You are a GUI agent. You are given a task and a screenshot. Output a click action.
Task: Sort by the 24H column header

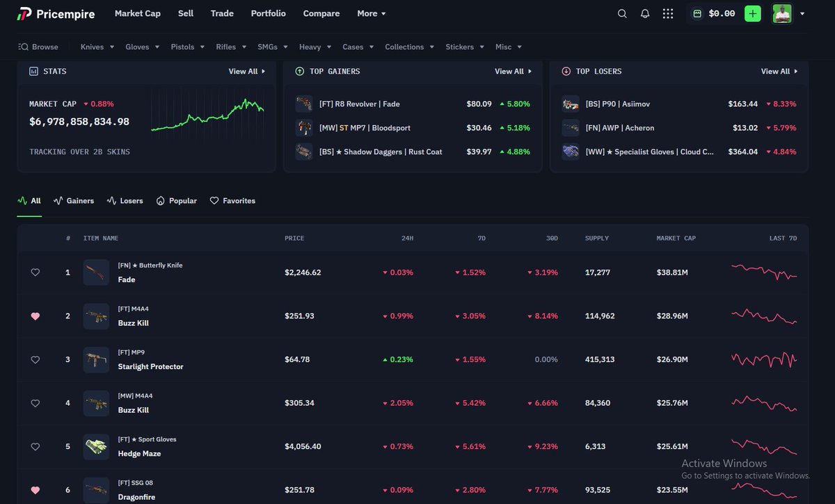[x=408, y=238]
